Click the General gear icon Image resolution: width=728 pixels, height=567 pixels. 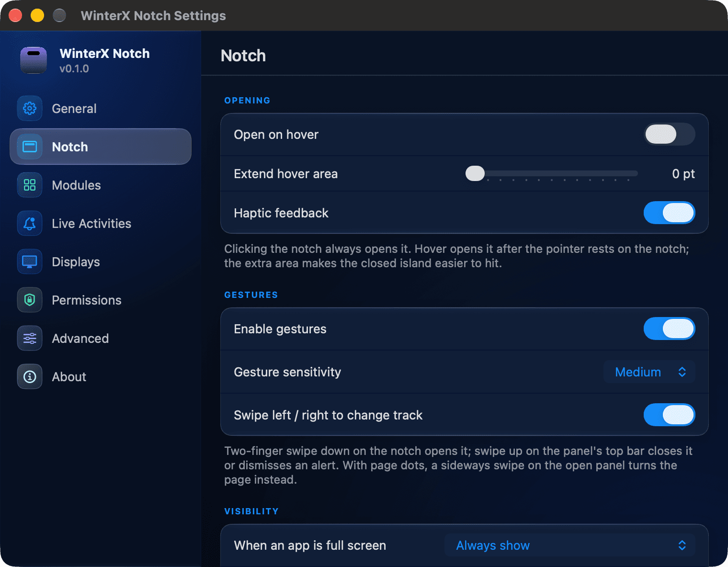click(x=30, y=108)
